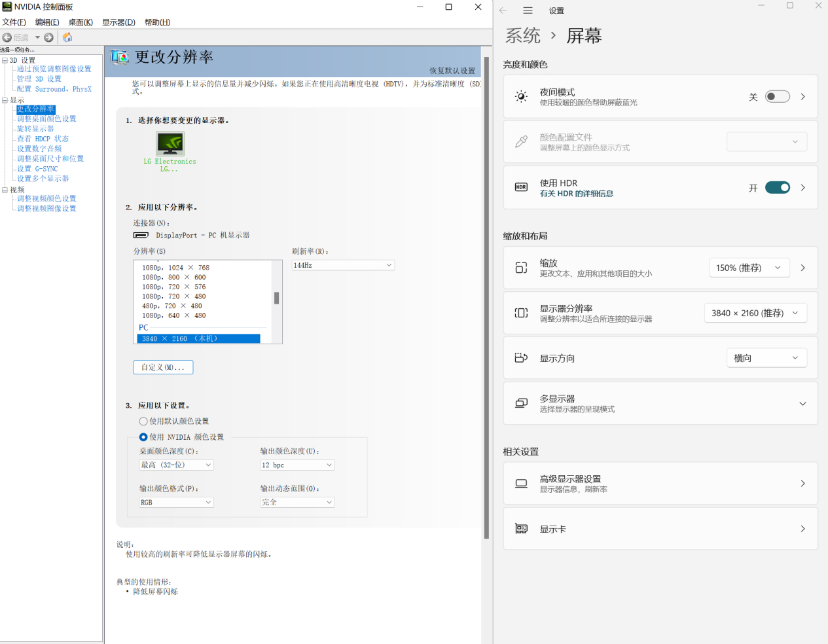This screenshot has width=828, height=644.
Task: Open the 文件(F) menu
Action: pos(14,22)
